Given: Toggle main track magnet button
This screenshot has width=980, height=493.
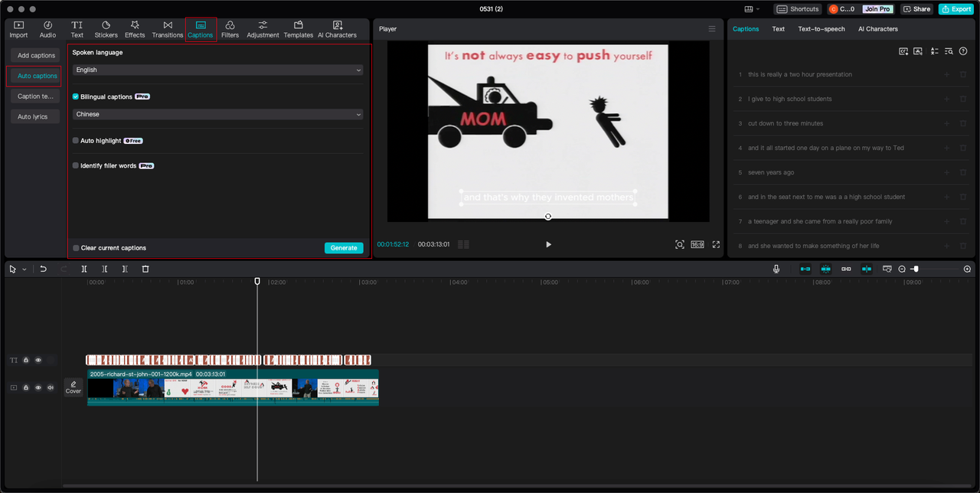Looking at the screenshot, I should pos(805,269).
